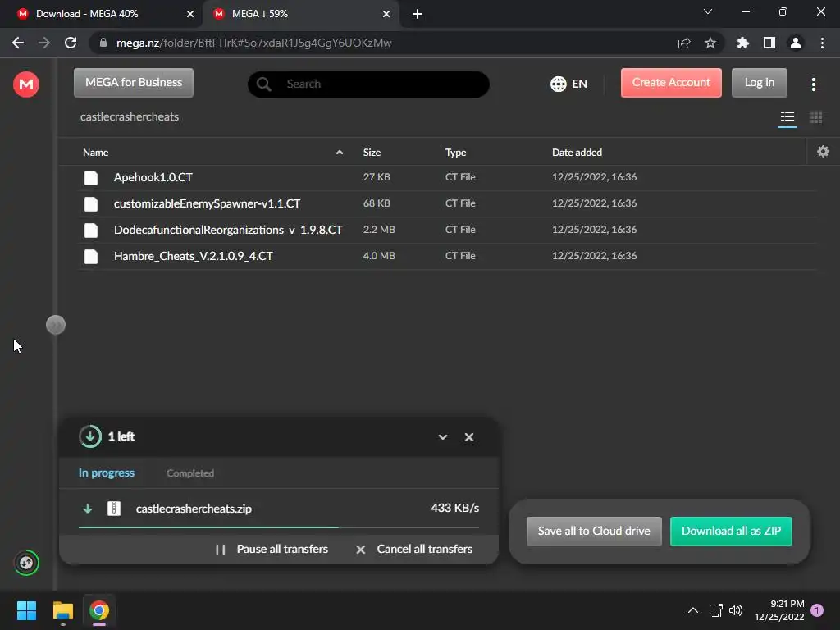Open Chrome tab search dropdown
840x630 pixels.
(x=708, y=11)
